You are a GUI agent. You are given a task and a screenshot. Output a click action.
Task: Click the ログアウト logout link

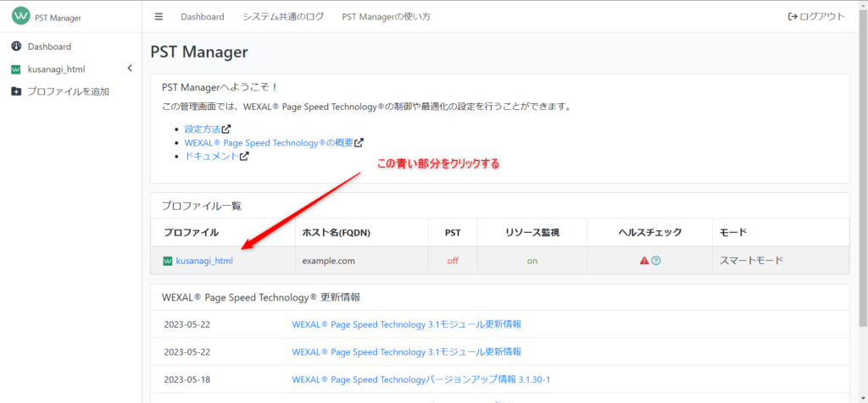click(822, 17)
